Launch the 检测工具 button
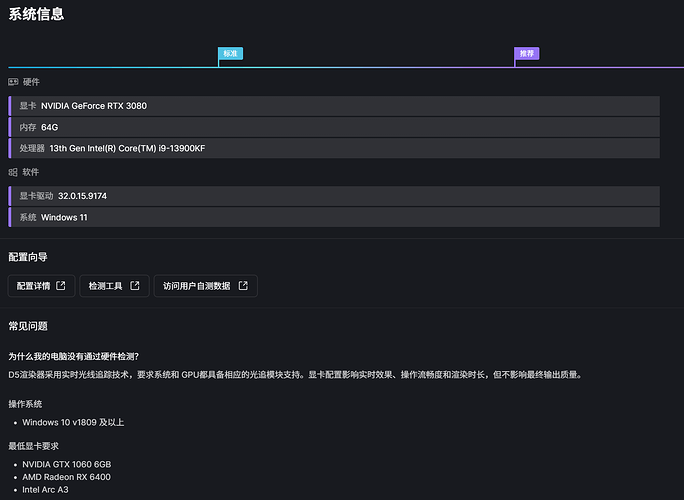684x500 pixels. click(114, 286)
